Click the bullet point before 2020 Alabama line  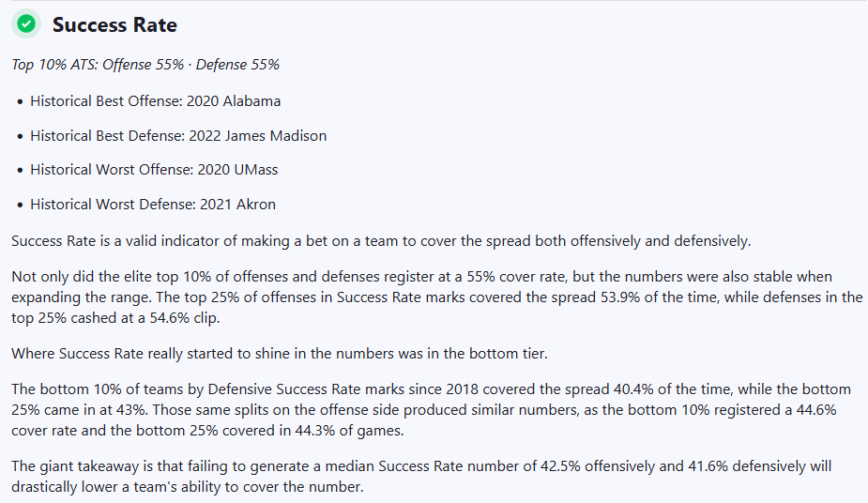pyautogui.click(x=20, y=101)
